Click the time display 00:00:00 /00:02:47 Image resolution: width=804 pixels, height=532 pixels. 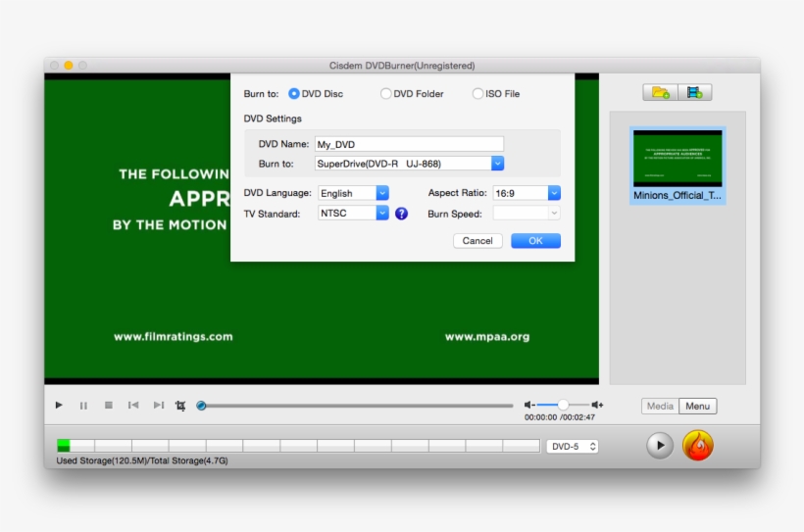point(560,417)
